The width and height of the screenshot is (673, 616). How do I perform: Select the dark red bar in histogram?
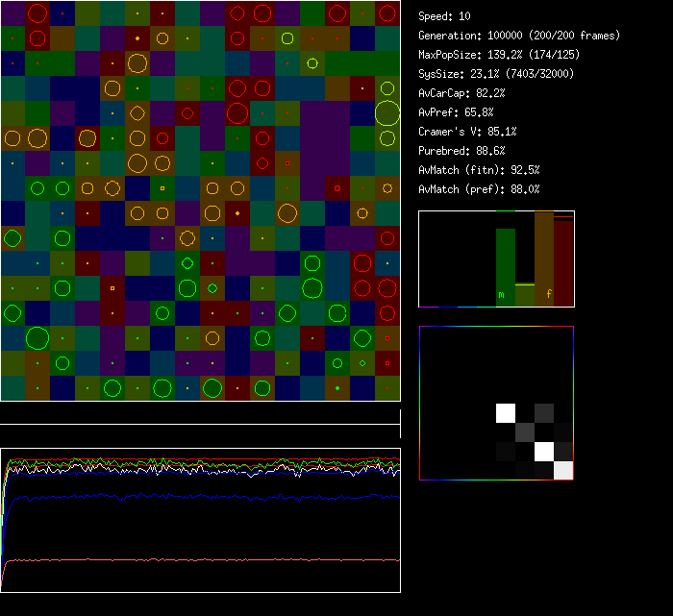(x=563, y=263)
